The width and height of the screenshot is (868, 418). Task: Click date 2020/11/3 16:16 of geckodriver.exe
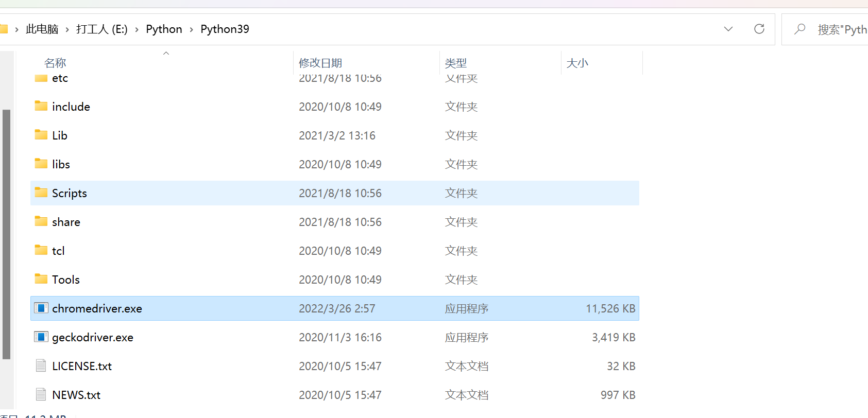click(x=340, y=337)
